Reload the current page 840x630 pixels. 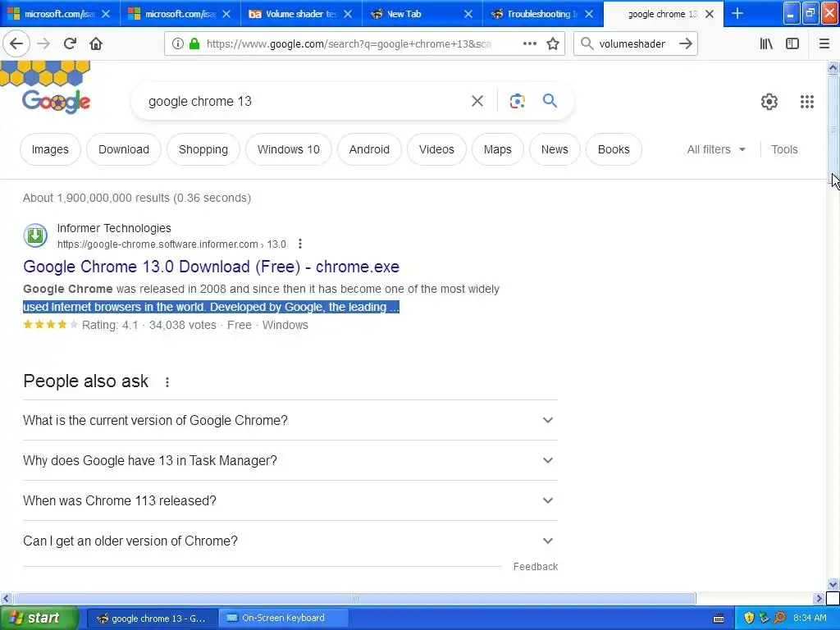70,43
